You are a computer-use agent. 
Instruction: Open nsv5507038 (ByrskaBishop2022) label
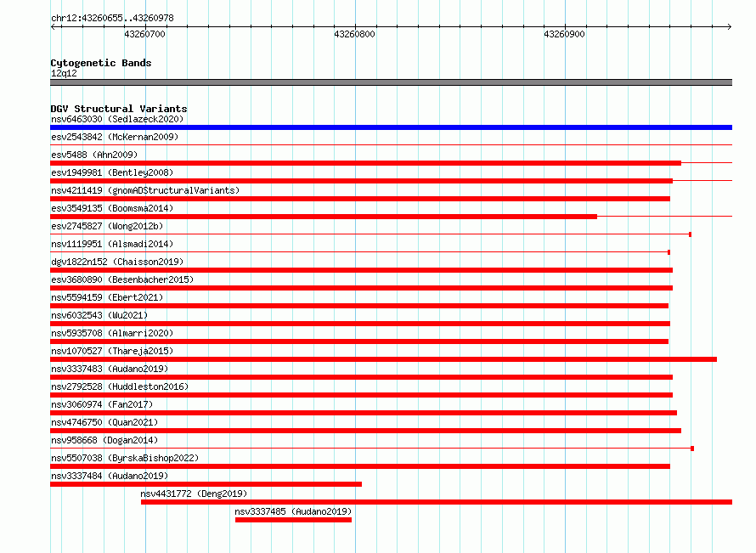coord(125,458)
